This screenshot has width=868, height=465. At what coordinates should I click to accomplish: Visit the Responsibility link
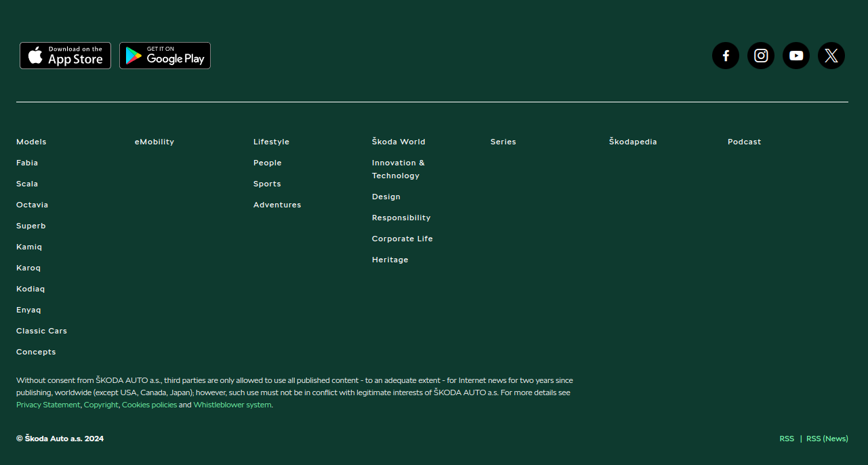(x=401, y=218)
